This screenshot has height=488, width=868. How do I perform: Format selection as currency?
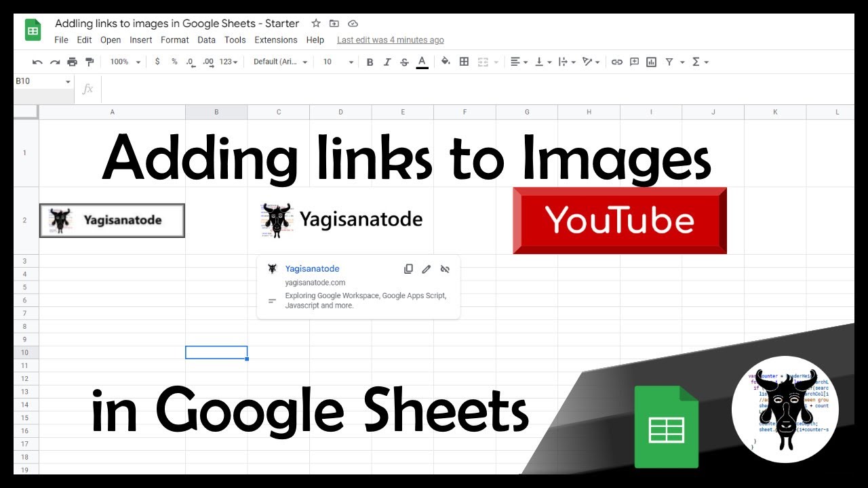[157, 62]
